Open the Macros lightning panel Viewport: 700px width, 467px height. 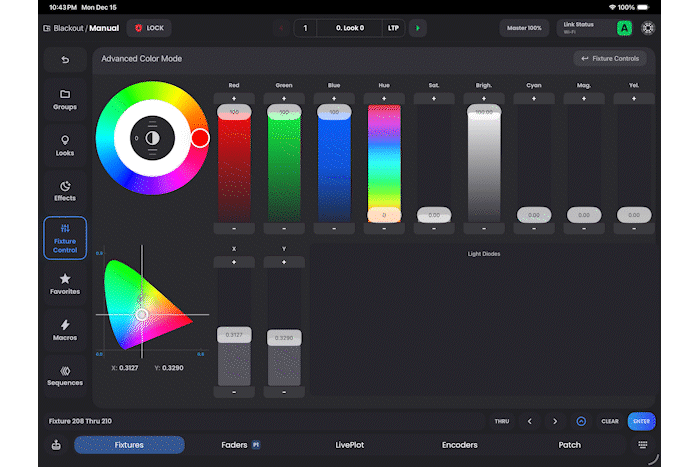point(65,330)
